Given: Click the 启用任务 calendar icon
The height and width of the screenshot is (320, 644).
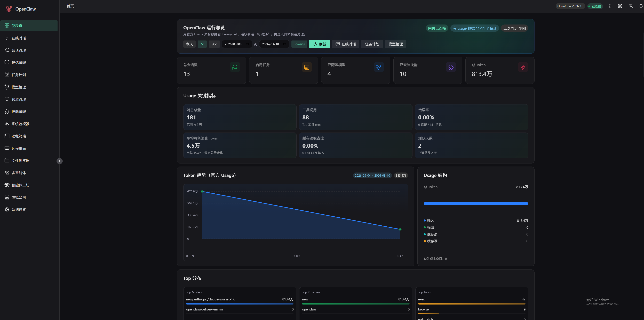Looking at the screenshot, I should (x=306, y=67).
